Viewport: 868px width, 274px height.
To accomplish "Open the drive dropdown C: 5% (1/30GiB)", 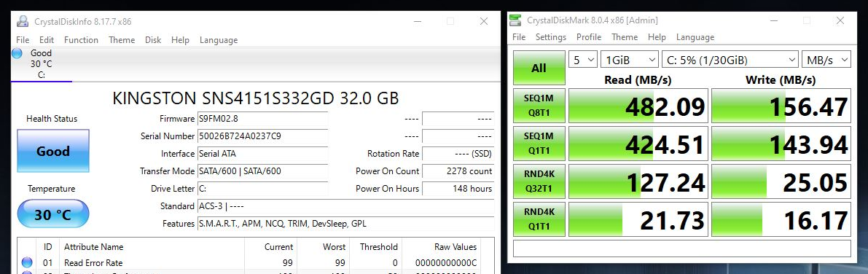I will [730, 60].
